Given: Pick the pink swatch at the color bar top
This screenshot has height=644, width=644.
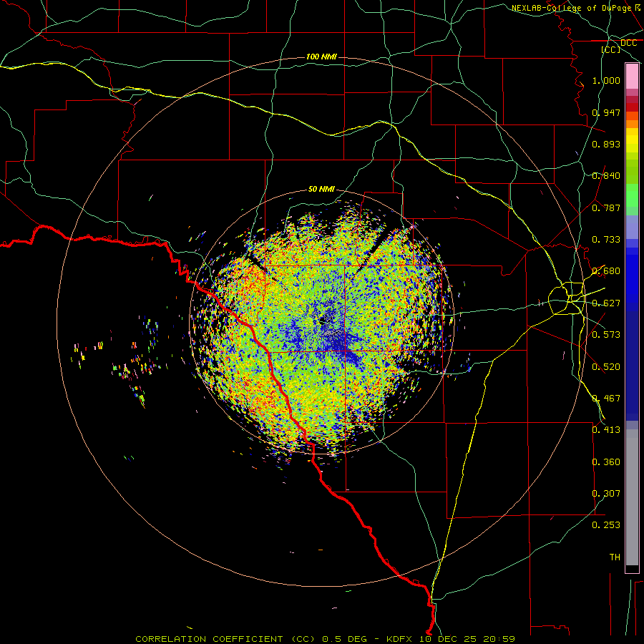Looking at the screenshot, I should [x=632, y=77].
